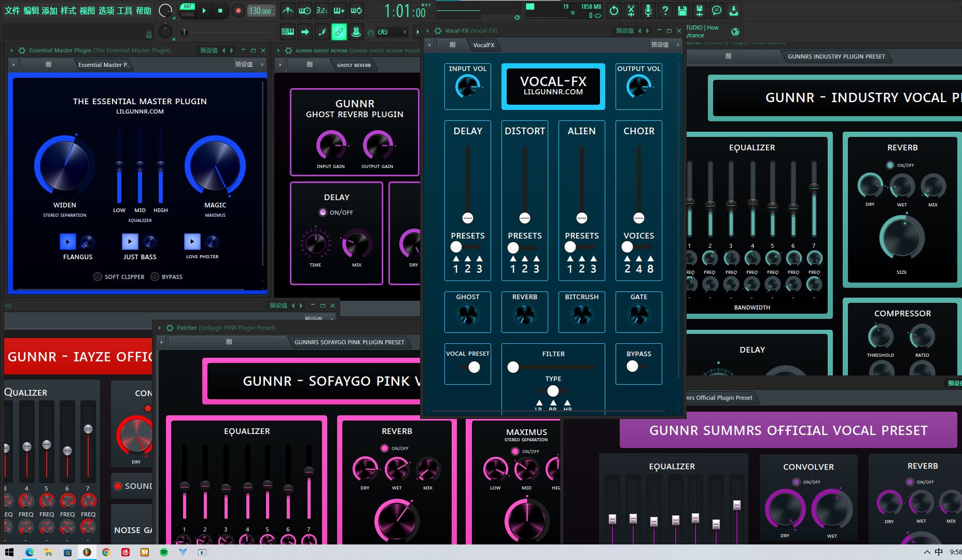Open Google Chrome from the taskbar

click(106, 552)
